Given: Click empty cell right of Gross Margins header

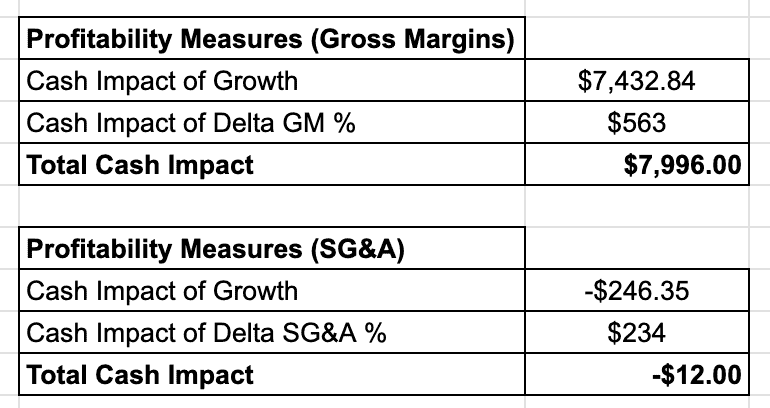Looking at the screenshot, I should (x=636, y=40).
